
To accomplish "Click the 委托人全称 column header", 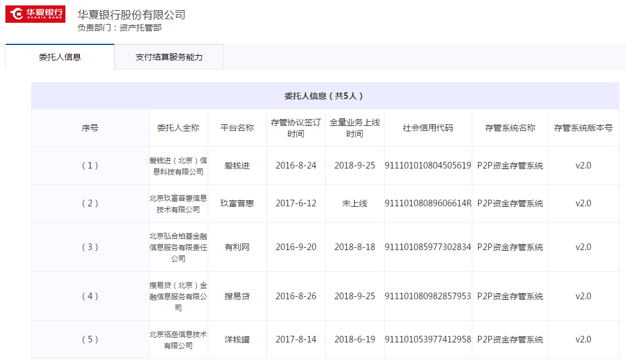I will tap(178, 128).
